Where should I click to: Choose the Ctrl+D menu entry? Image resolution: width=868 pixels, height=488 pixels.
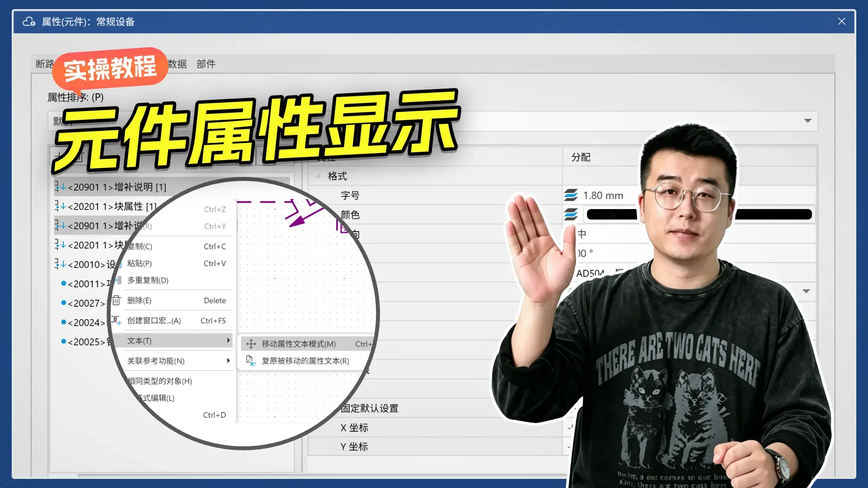tap(214, 415)
